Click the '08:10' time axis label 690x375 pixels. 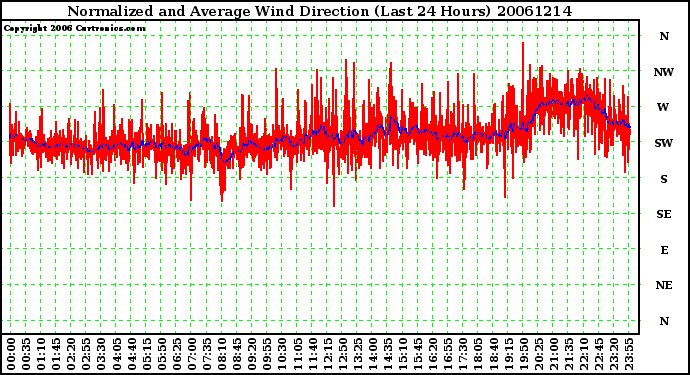pyautogui.click(x=222, y=354)
